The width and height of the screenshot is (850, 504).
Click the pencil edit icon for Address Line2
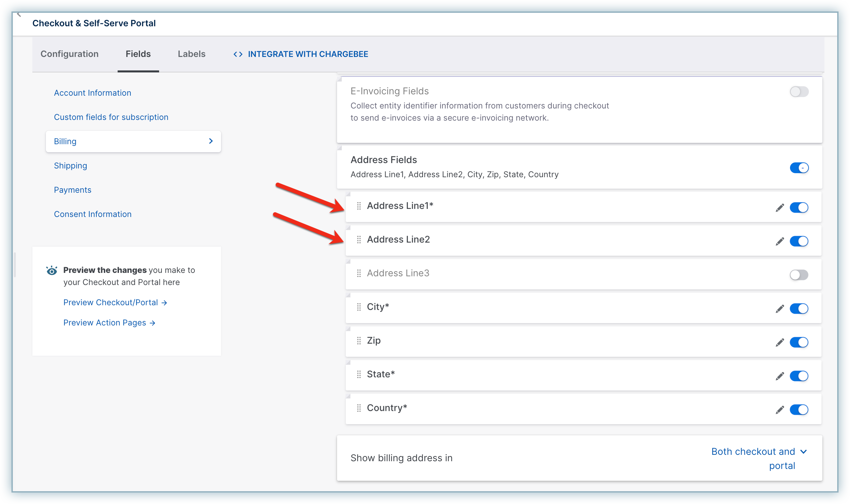(x=779, y=241)
